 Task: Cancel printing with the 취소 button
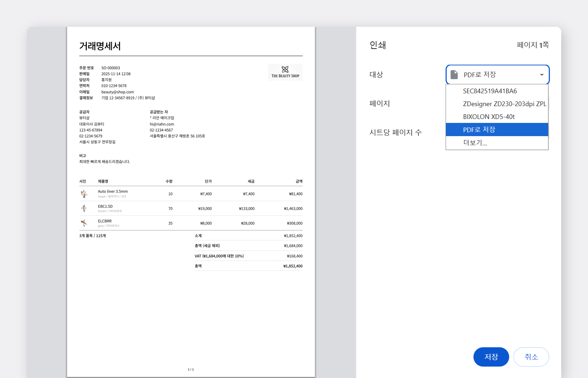click(531, 357)
